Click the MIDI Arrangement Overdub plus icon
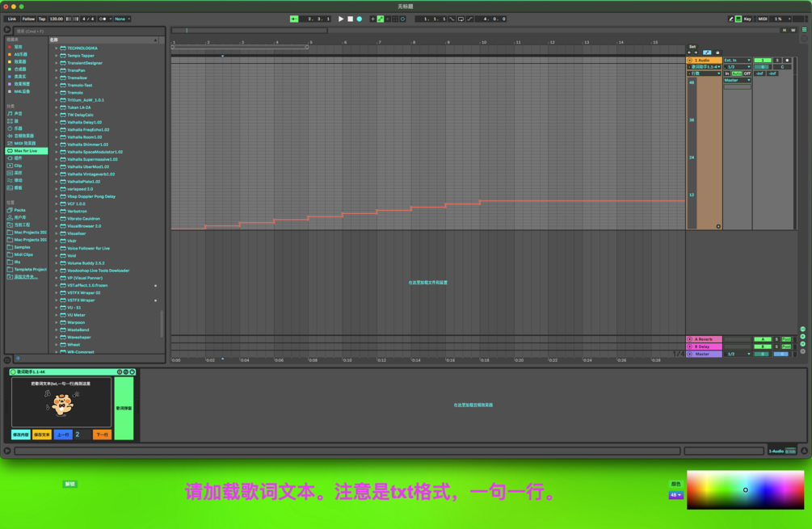This screenshot has width=812, height=529. 372,19
